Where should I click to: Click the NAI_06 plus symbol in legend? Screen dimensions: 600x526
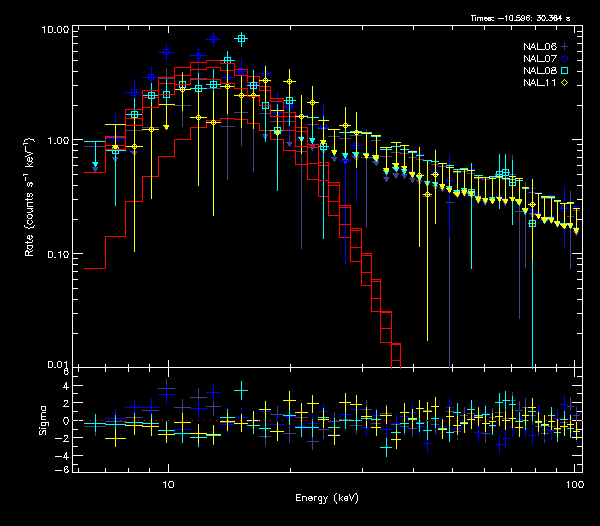point(565,47)
